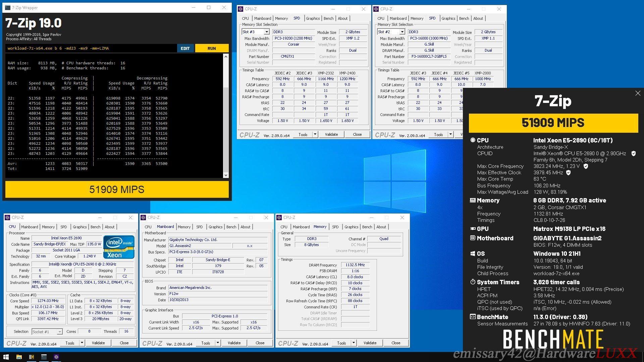This screenshot has width=644, height=362.
Task: Click the yellow 51909 MIPS bar in 7-Zip Wrapper
Action: point(117,189)
